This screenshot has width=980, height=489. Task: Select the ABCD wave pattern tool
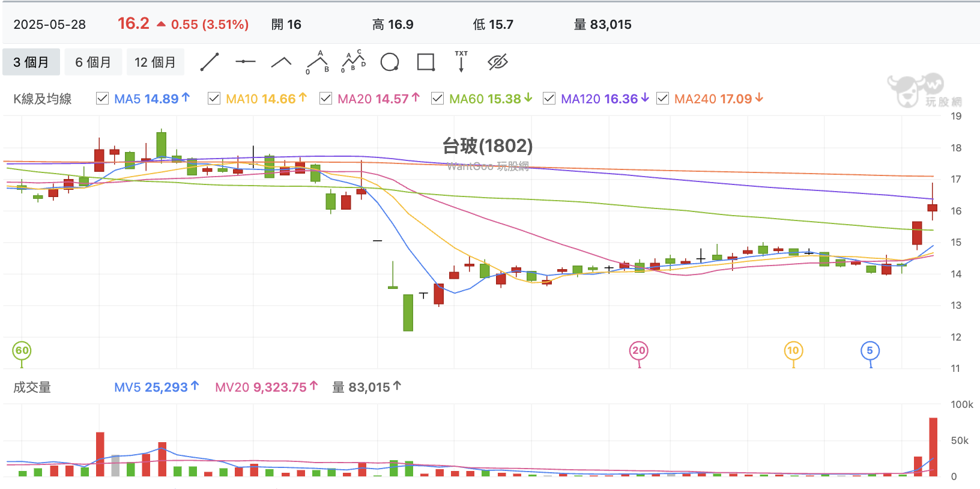coord(354,61)
